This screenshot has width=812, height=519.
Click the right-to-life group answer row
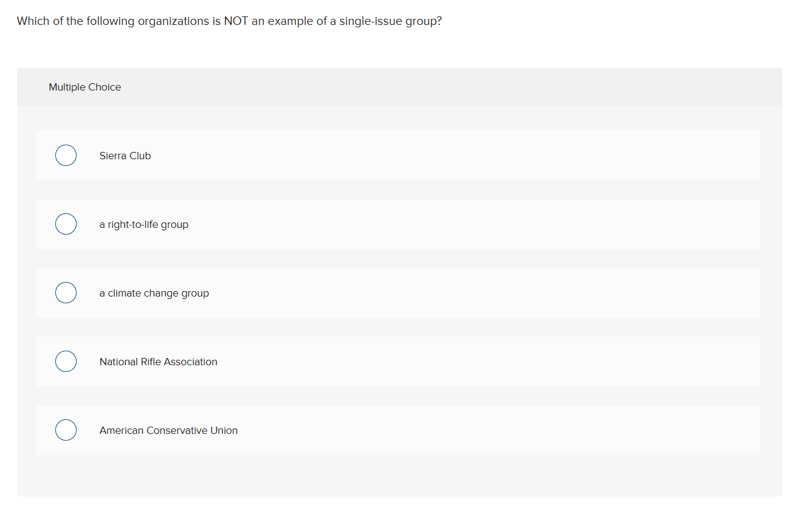click(398, 224)
